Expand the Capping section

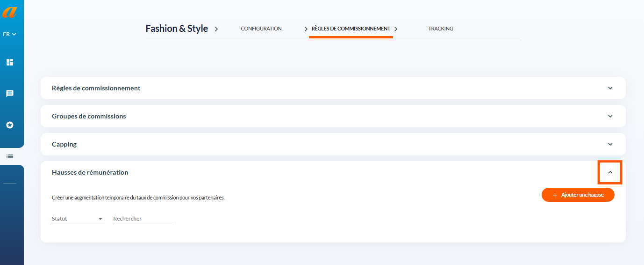click(x=610, y=144)
